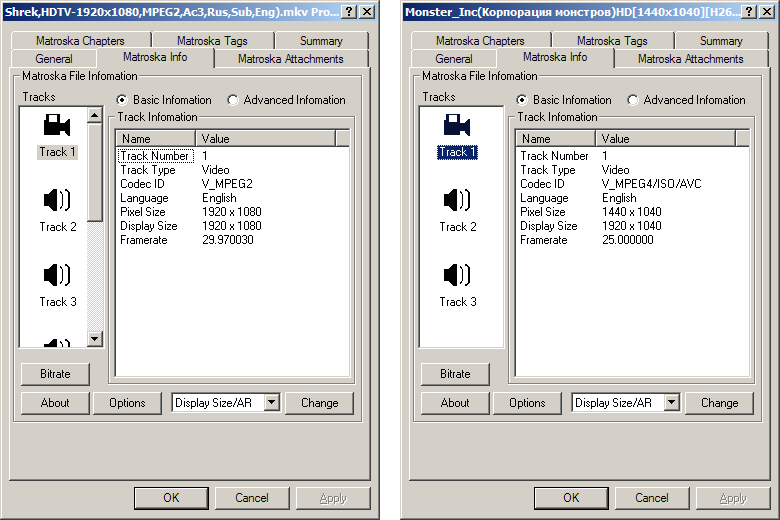Click Options button in Shrek window
Image resolution: width=780 pixels, height=520 pixels.
(127, 403)
